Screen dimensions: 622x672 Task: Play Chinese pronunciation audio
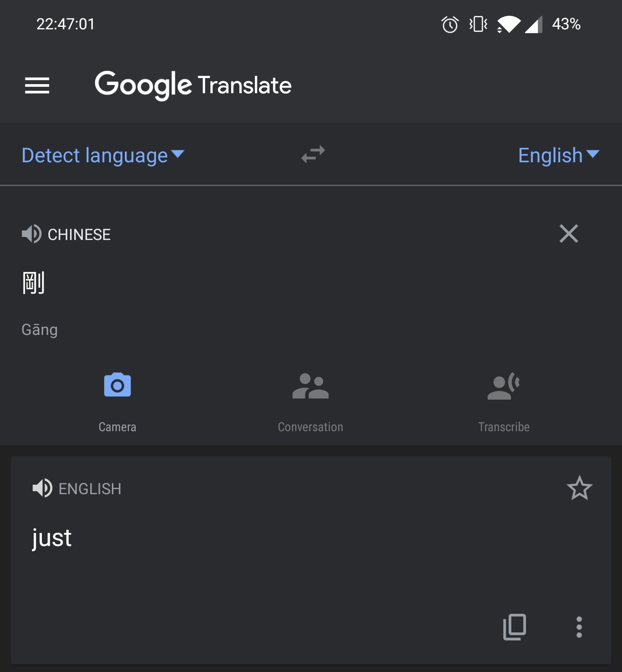point(32,234)
